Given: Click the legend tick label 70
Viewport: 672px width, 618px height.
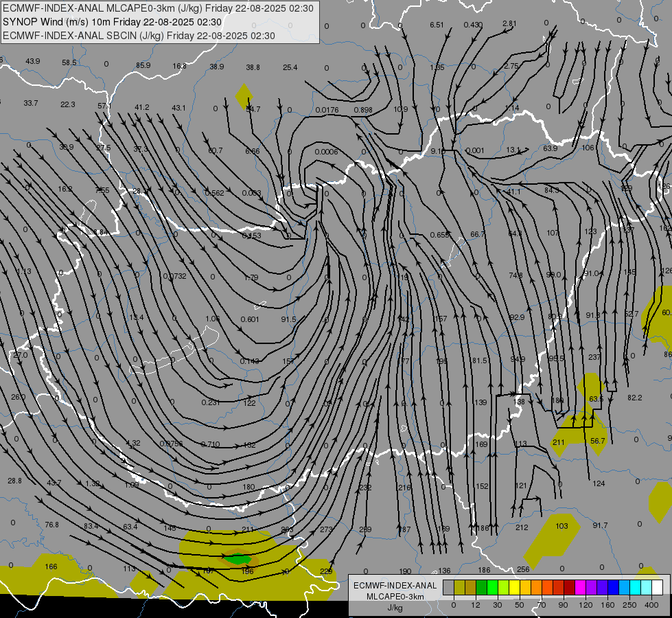Looking at the screenshot, I should (x=542, y=605).
